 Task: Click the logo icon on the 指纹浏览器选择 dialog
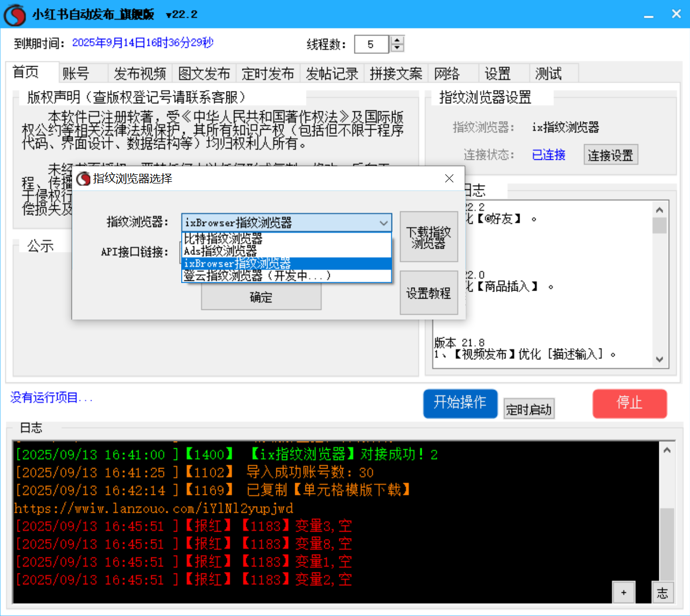point(84,179)
